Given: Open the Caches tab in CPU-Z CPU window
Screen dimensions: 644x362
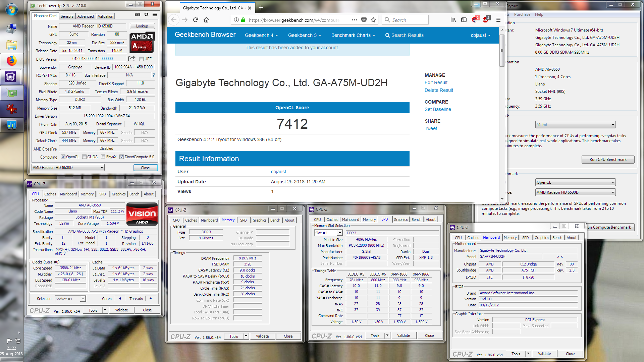Looking at the screenshot, I should 50,194.
